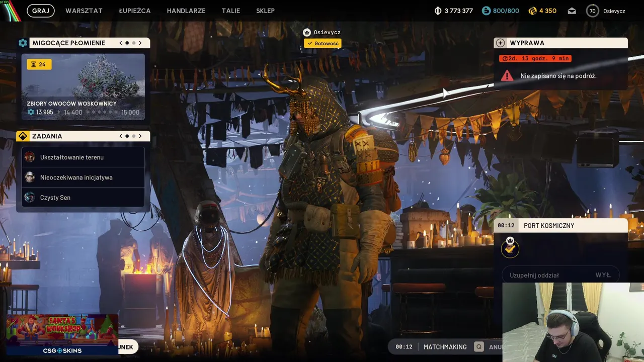Go to next page in ZADANIA
The width and height of the screenshot is (644, 362).
click(x=140, y=136)
